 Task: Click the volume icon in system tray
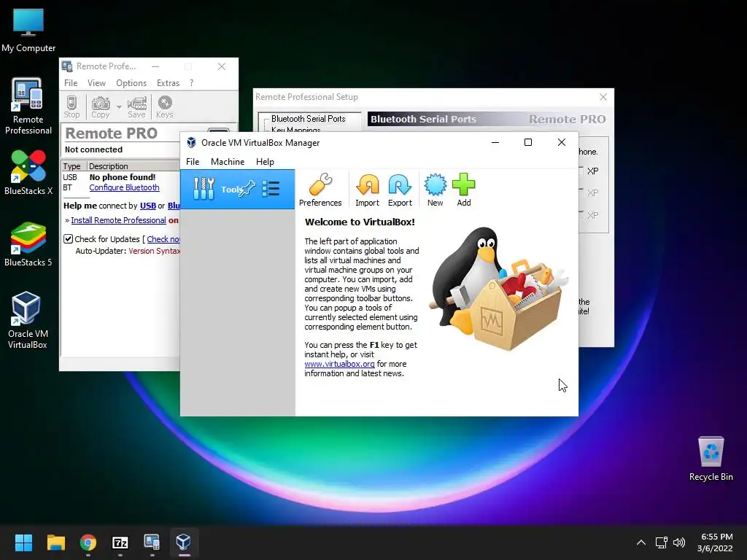coord(679,542)
